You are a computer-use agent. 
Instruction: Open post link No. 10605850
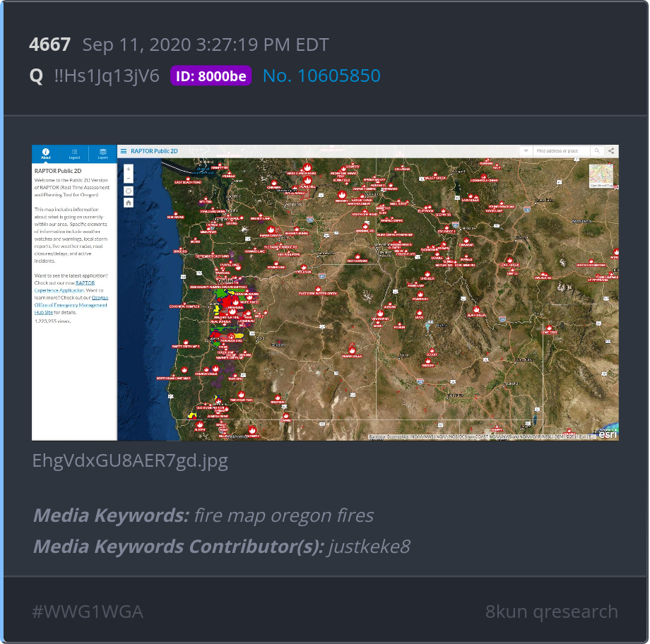pos(321,76)
